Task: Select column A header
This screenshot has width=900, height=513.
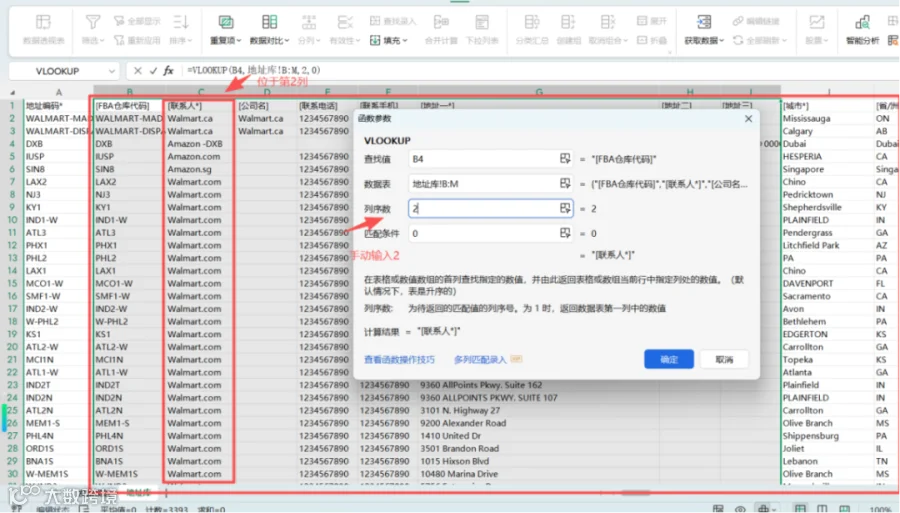Action: (x=58, y=92)
